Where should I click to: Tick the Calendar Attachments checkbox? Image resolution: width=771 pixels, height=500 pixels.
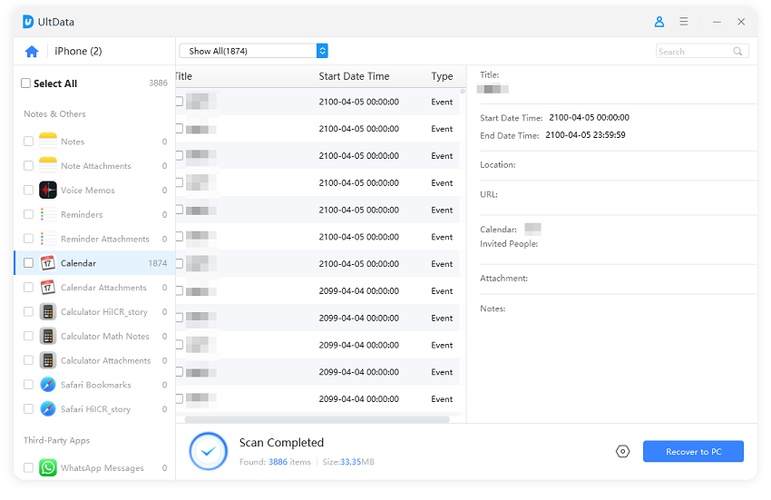pos(29,287)
